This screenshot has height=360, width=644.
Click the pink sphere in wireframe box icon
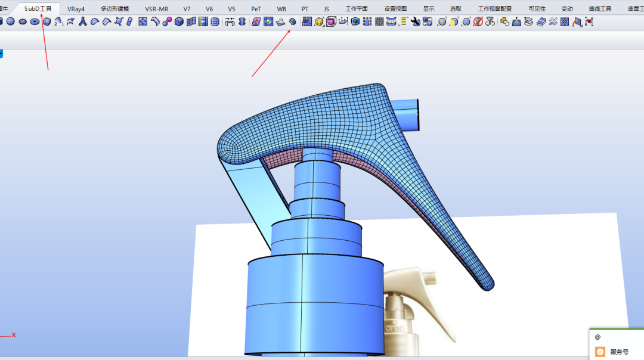(331, 22)
